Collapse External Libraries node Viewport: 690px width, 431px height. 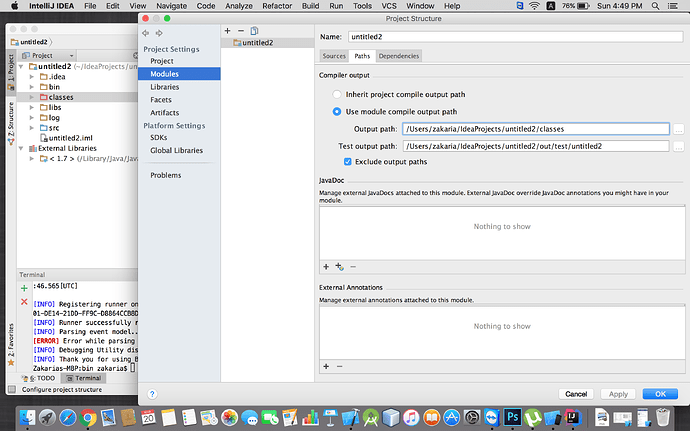point(21,148)
